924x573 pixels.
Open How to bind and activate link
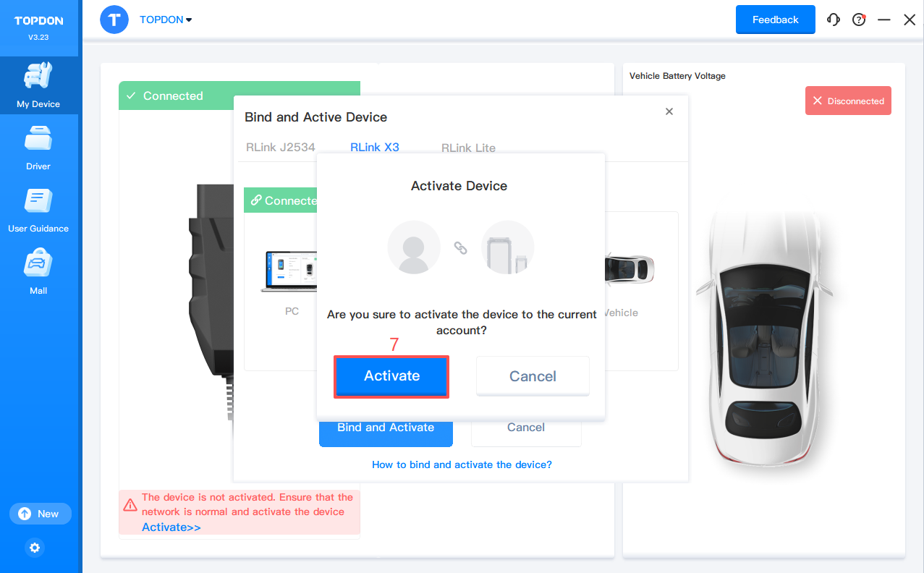pyautogui.click(x=462, y=464)
